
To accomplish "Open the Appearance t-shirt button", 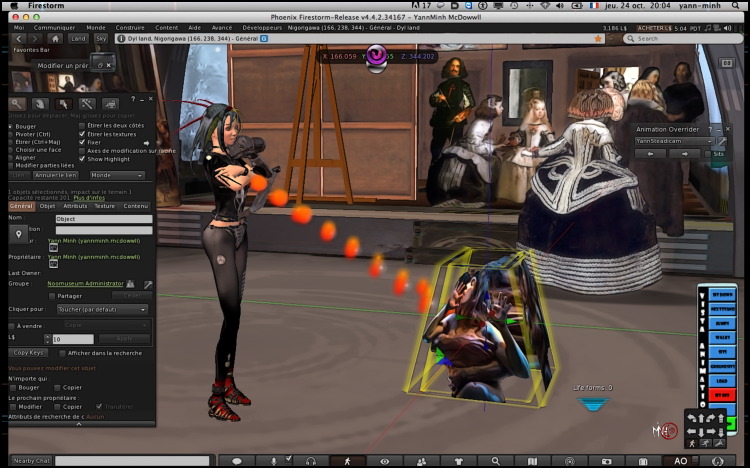I will pyautogui.click(x=459, y=461).
